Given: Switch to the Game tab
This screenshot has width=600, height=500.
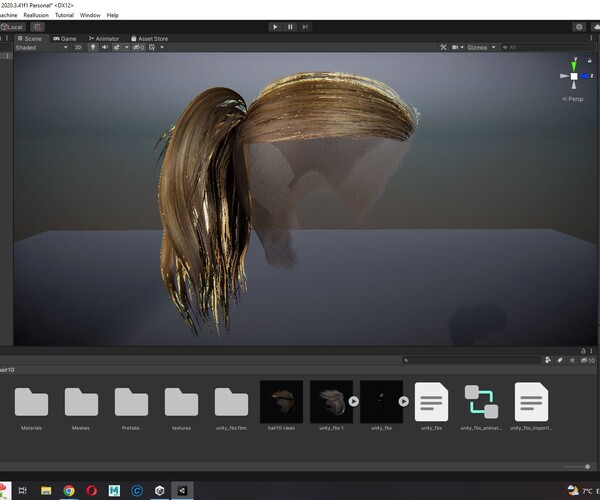Looking at the screenshot, I should click(65, 39).
